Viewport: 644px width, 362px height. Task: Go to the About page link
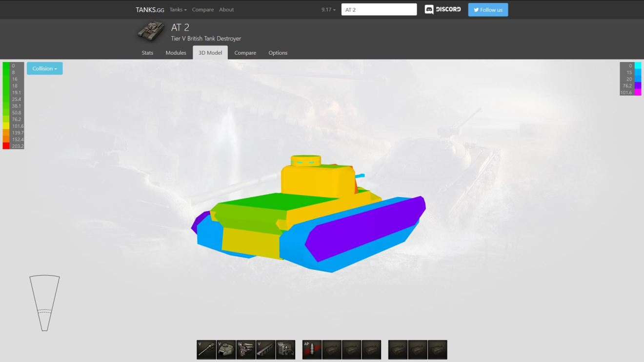226,10
